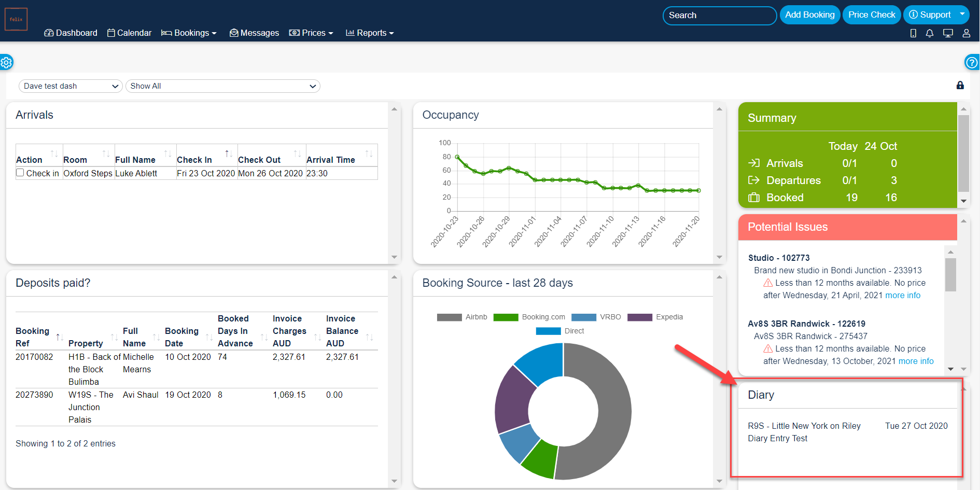The height and width of the screenshot is (490, 980).
Task: Open more info link for Studio 102773
Action: (x=902, y=296)
